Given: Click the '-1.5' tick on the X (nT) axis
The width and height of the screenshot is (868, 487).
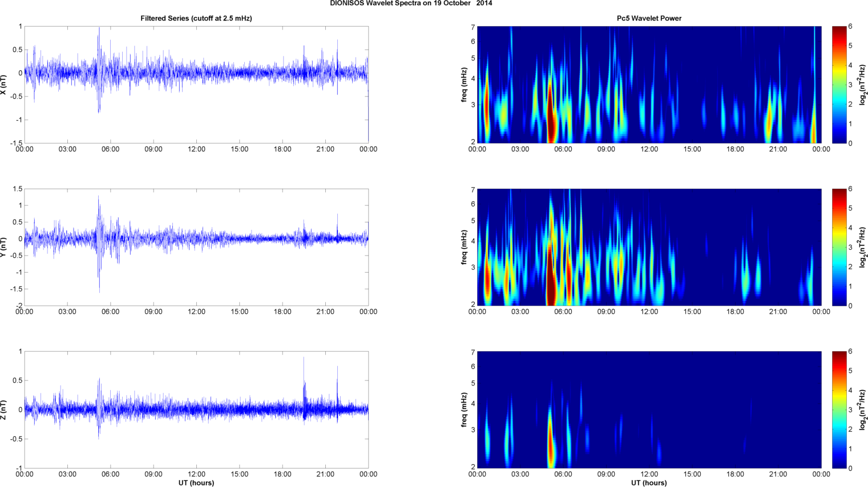Looking at the screenshot, I should 16,143.
